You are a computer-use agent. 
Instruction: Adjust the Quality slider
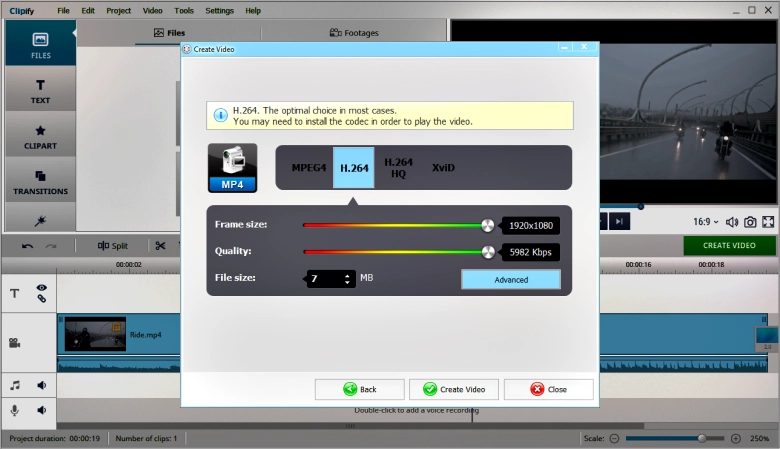(x=488, y=252)
